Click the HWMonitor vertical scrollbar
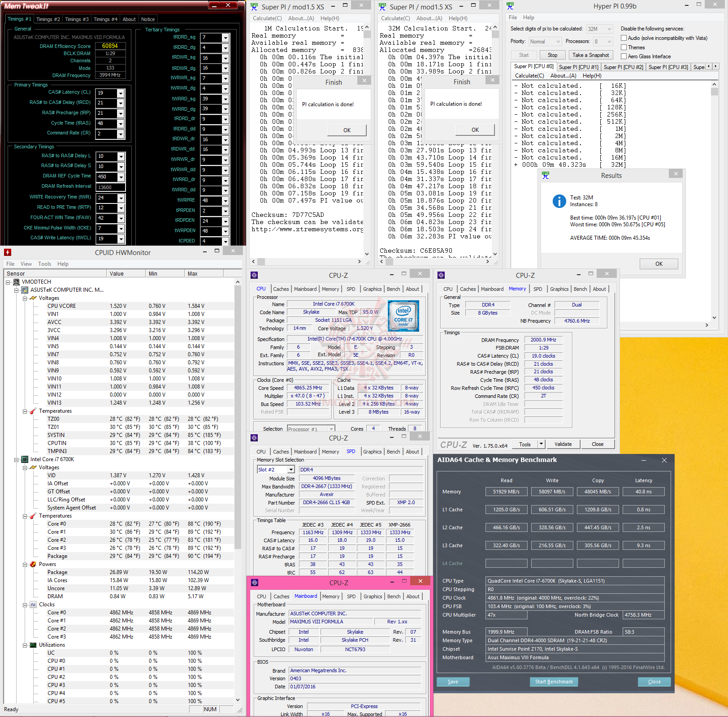This screenshot has width=728, height=717. coord(238,491)
